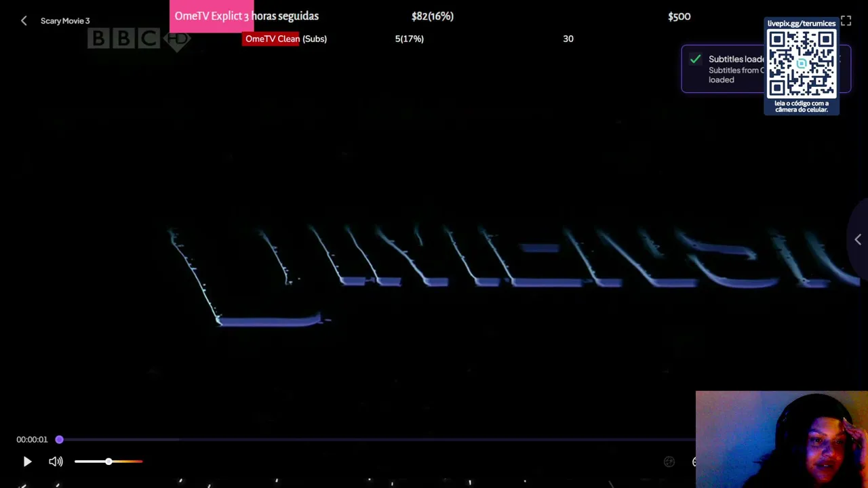Mute audio via the speaker icon

pos(56,462)
